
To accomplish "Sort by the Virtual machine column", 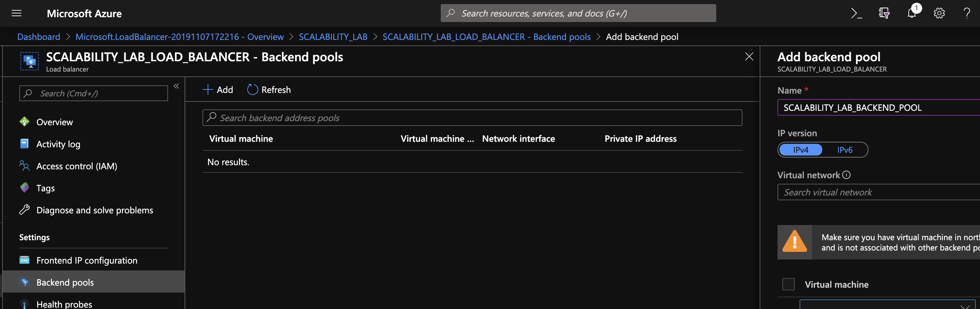I will pos(241,139).
